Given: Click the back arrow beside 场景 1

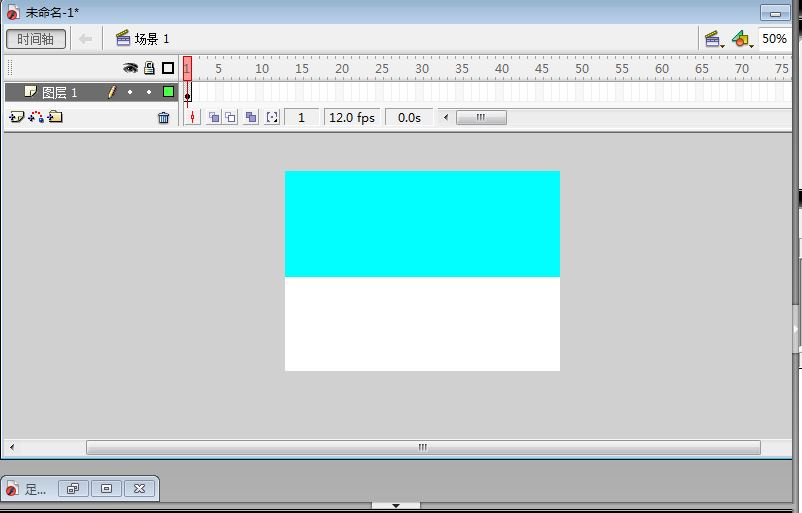Looking at the screenshot, I should [85, 39].
